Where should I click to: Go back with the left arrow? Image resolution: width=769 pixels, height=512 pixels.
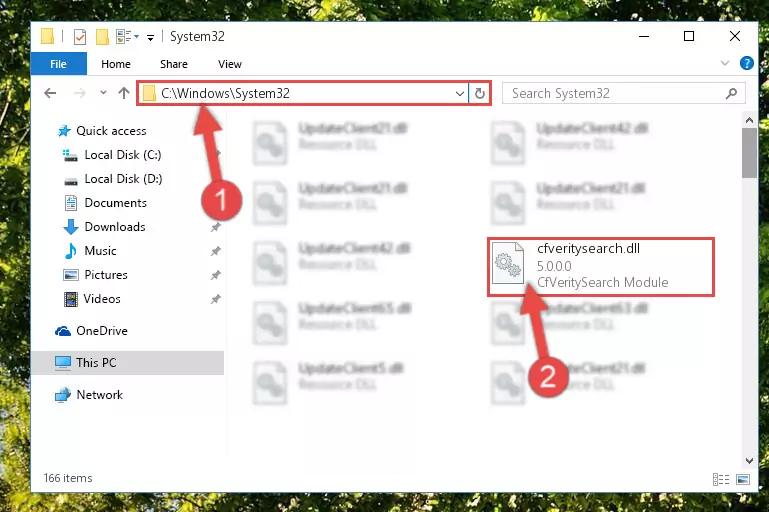coord(50,93)
